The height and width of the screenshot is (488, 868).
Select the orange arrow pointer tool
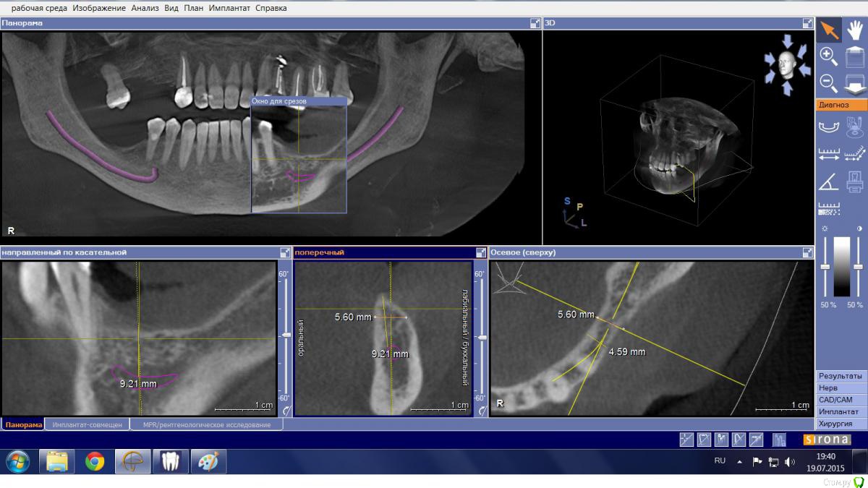(829, 30)
